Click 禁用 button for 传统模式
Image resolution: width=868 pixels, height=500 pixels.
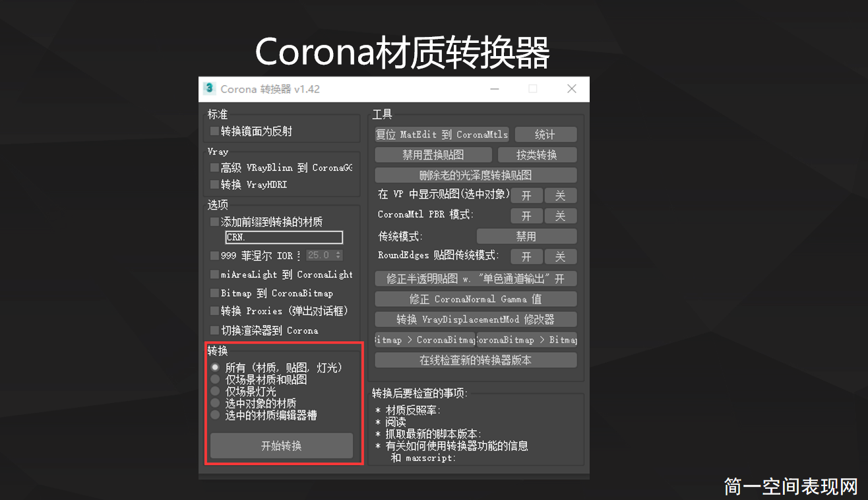(526, 236)
